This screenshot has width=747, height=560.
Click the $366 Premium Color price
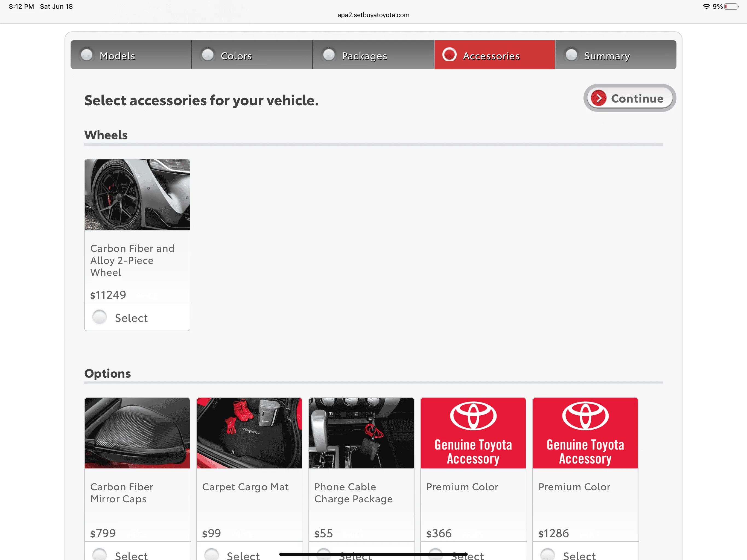click(439, 533)
